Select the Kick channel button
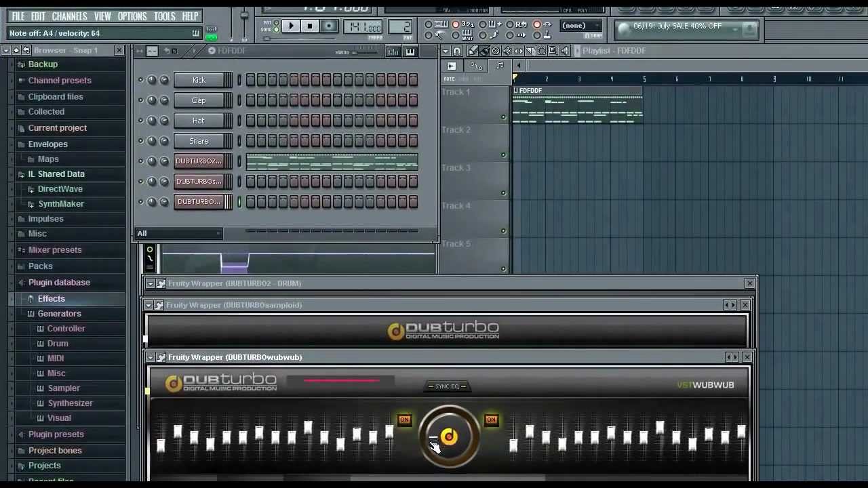868x488 pixels. (199, 80)
